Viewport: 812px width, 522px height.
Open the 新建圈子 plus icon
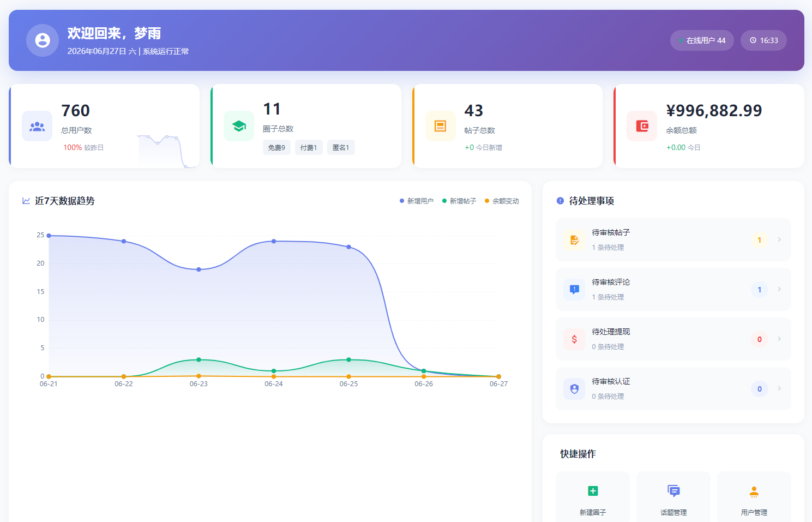point(593,491)
